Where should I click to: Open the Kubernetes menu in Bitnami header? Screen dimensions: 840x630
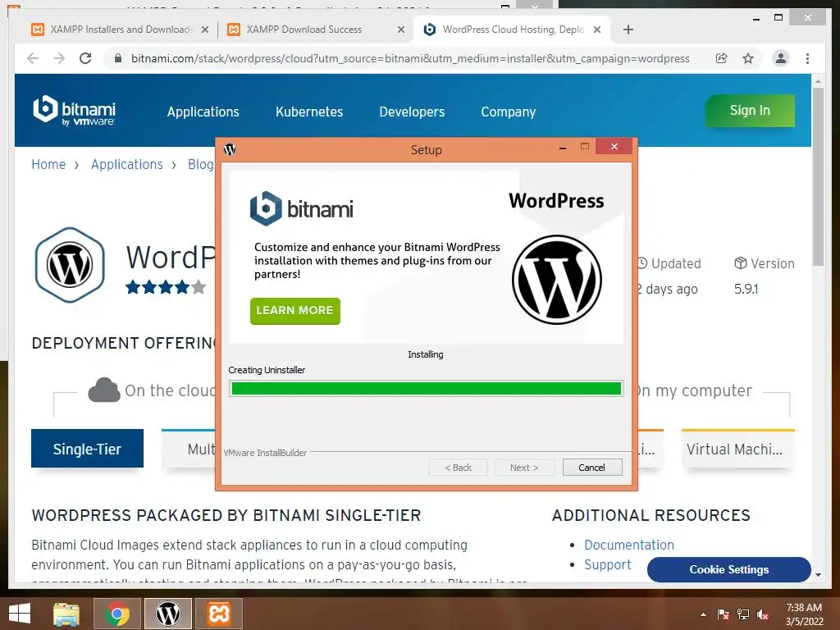point(309,112)
